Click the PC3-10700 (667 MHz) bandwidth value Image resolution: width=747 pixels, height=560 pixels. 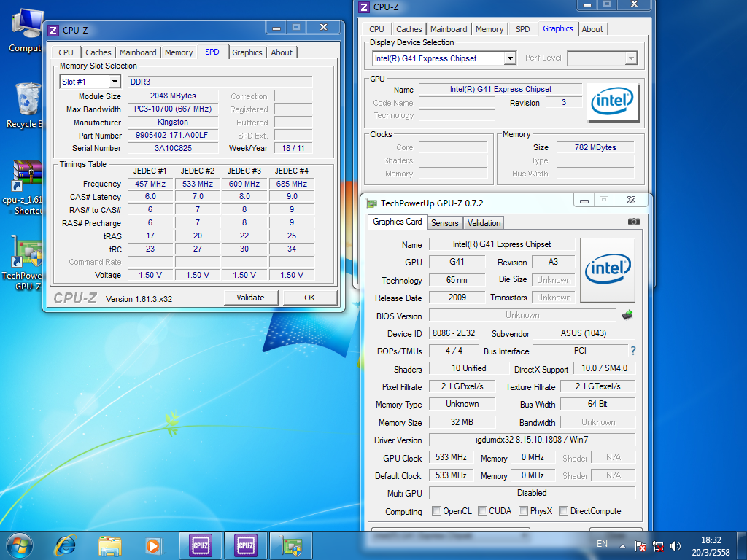point(172,109)
